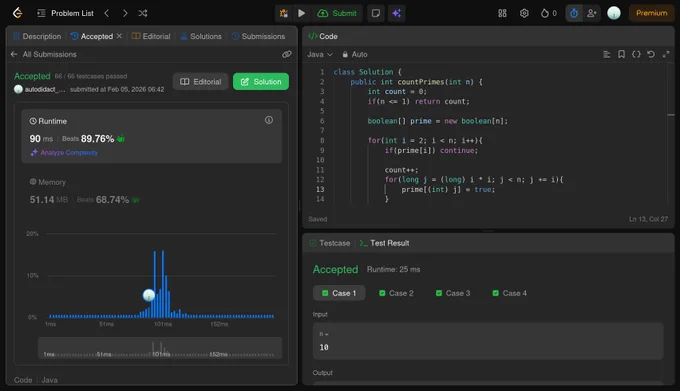This screenshot has height=391, width=680.
Task: Open the layout grid icon
Action: coord(502,13)
